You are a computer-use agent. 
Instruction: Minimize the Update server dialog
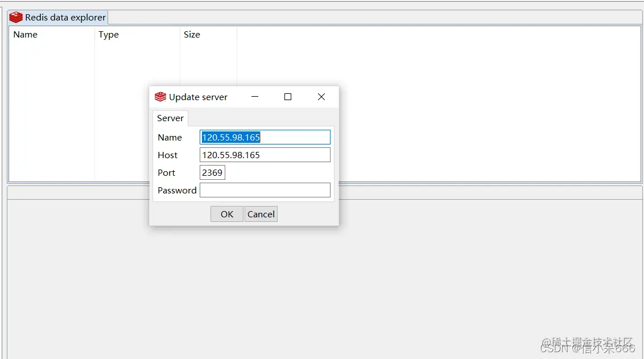point(255,97)
